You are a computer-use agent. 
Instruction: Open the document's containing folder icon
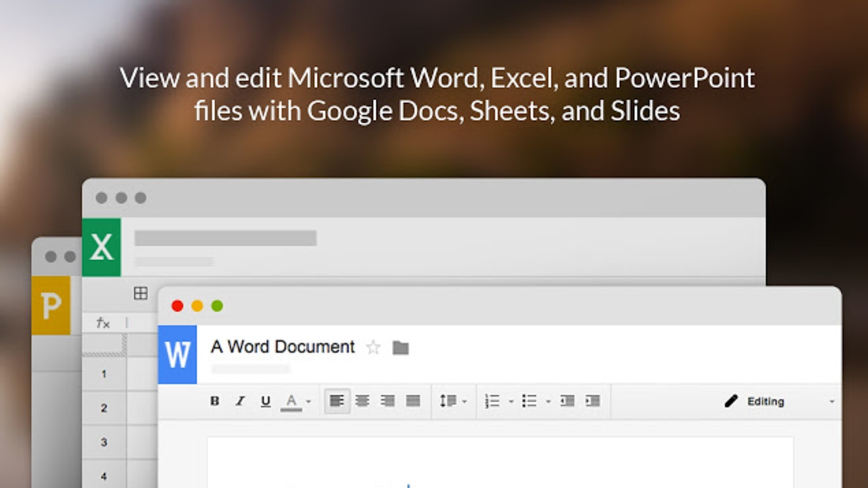point(400,348)
